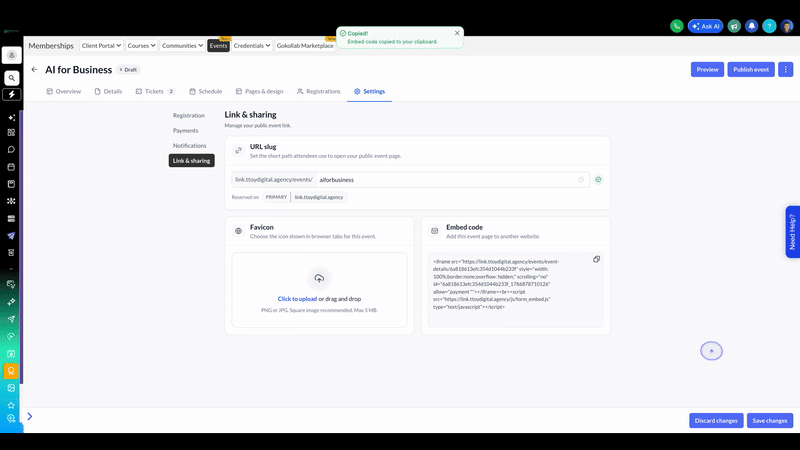800x450 pixels.
Task: Click the 'Click to upload' link
Action: click(x=297, y=299)
